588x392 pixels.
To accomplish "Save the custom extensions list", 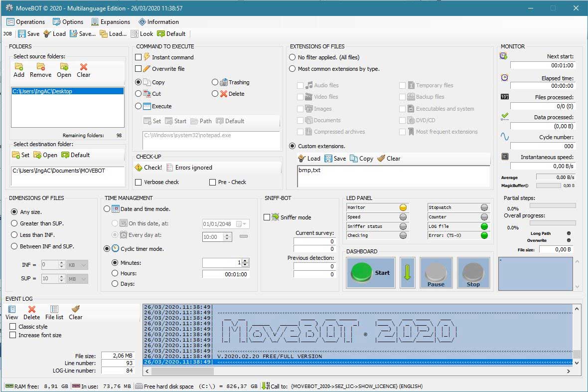I will (335, 158).
